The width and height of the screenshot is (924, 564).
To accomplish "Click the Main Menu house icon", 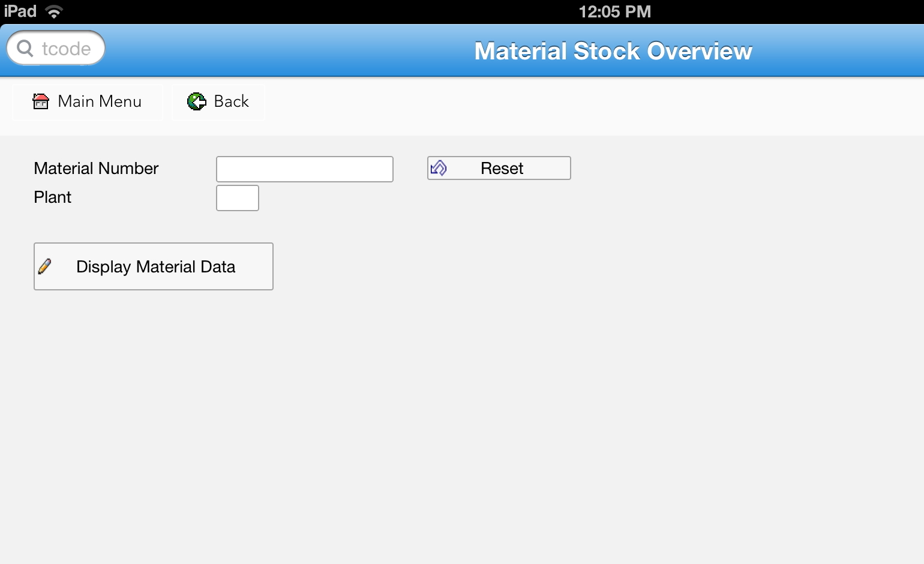I will [x=41, y=101].
